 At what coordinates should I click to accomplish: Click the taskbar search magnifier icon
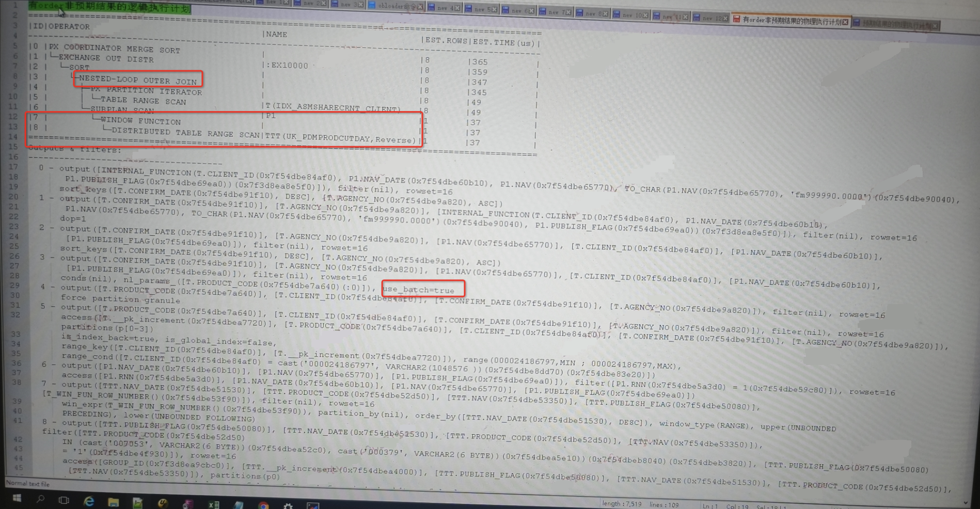40,499
